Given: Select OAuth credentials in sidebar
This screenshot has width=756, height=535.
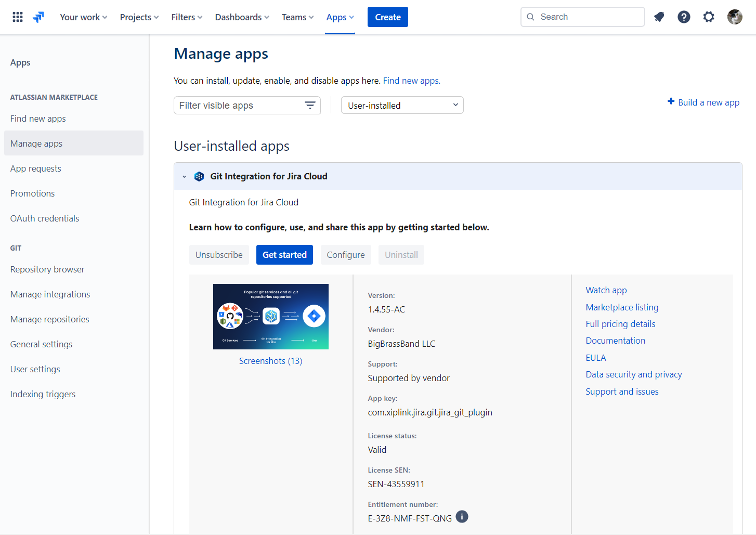Looking at the screenshot, I should [74, 218].
